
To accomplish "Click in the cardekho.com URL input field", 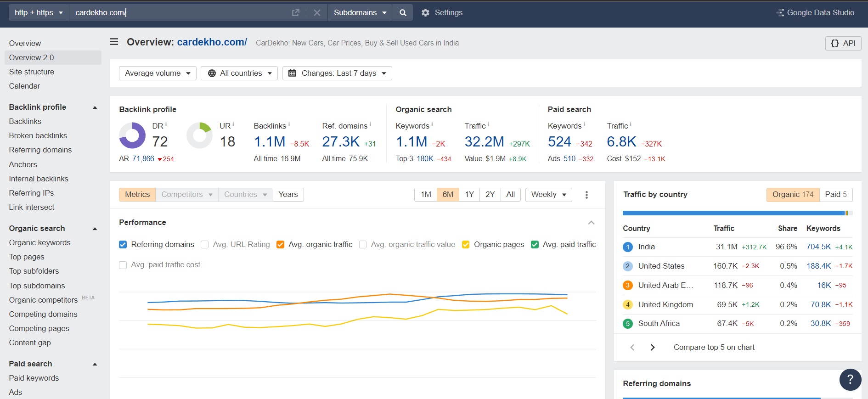I will pos(179,13).
